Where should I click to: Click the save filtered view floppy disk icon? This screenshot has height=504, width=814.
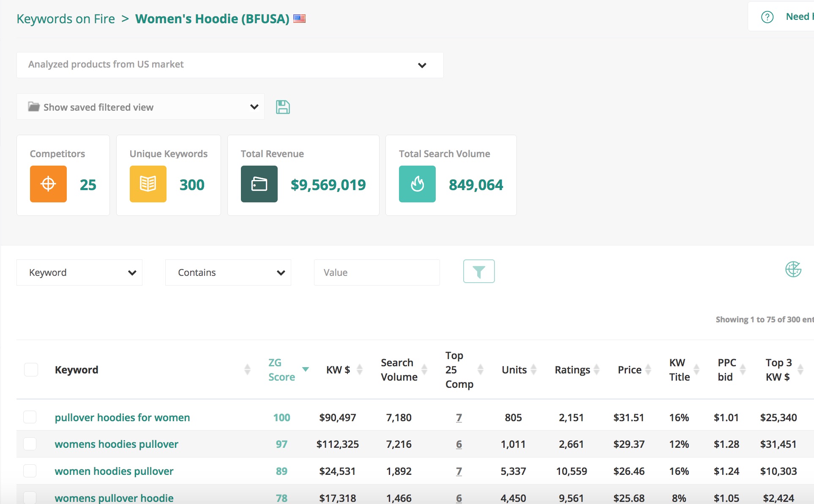click(283, 107)
